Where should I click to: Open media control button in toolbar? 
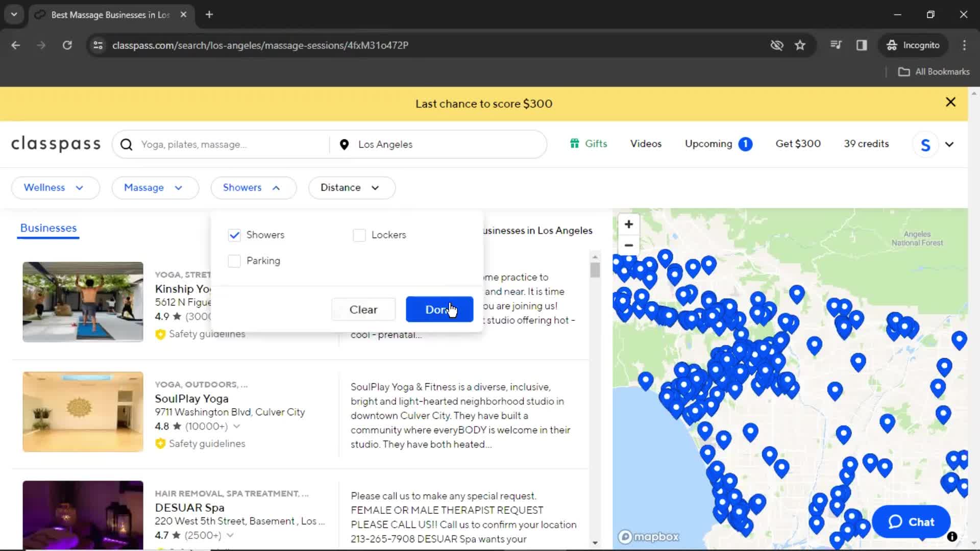[836, 45]
